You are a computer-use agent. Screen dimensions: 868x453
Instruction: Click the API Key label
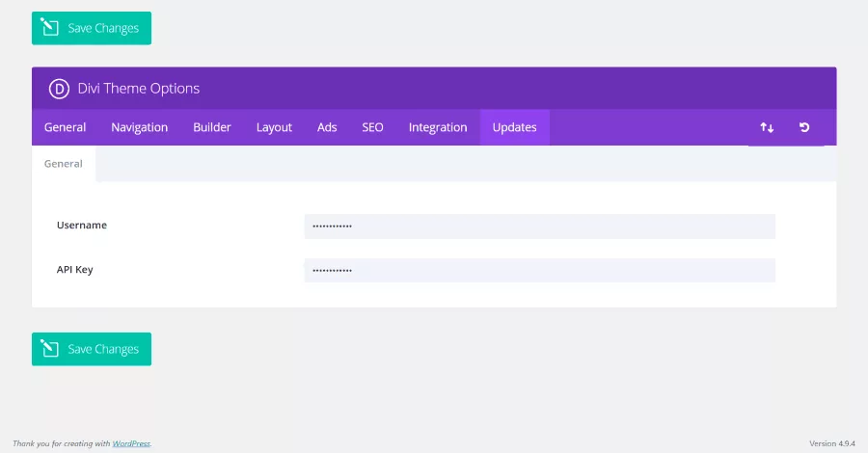coord(74,269)
